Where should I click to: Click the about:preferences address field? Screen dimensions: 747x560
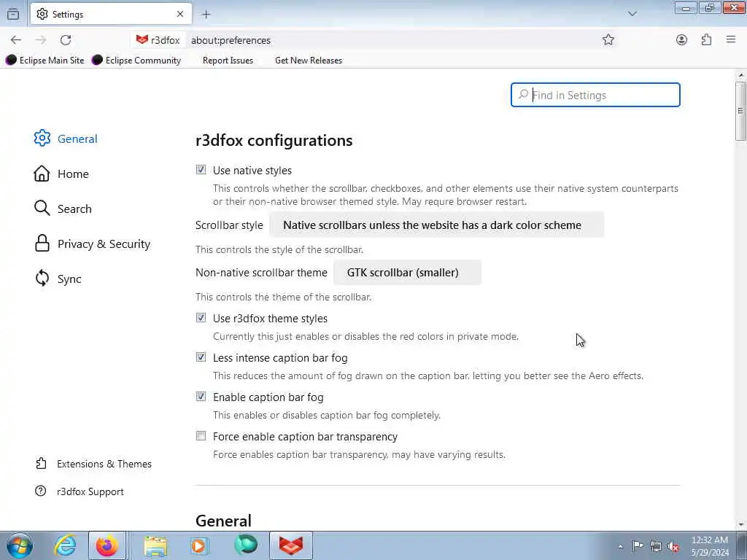click(x=391, y=41)
